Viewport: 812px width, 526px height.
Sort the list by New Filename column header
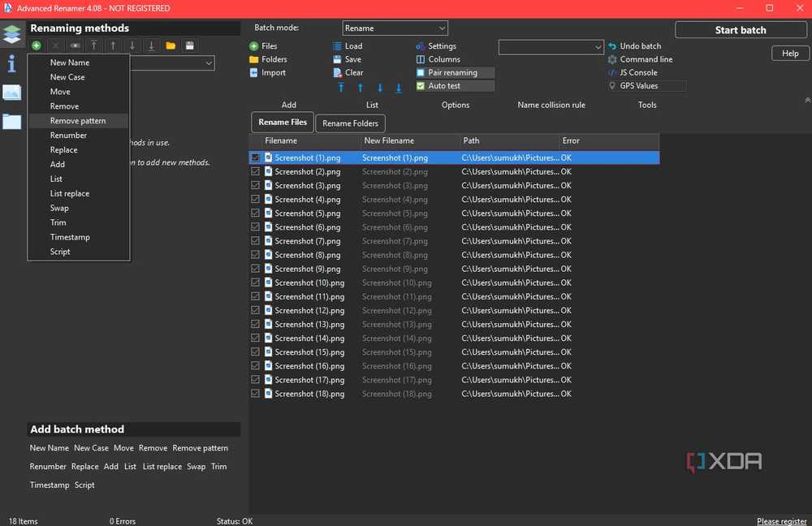(x=389, y=140)
